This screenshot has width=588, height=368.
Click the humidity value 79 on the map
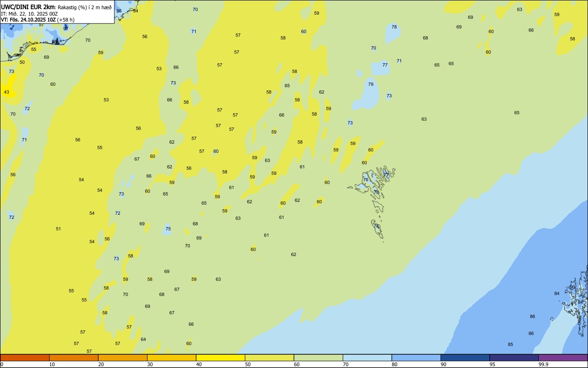pyautogui.click(x=371, y=84)
